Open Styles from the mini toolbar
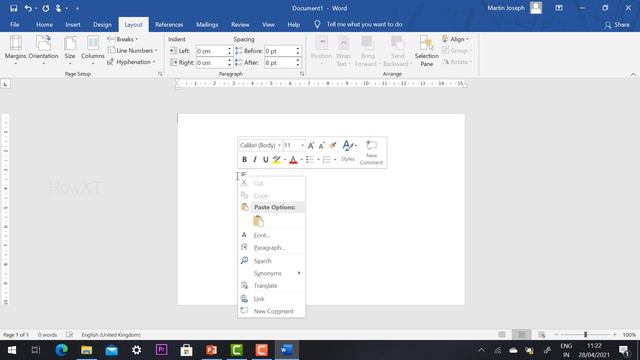640x360 pixels. tap(348, 151)
